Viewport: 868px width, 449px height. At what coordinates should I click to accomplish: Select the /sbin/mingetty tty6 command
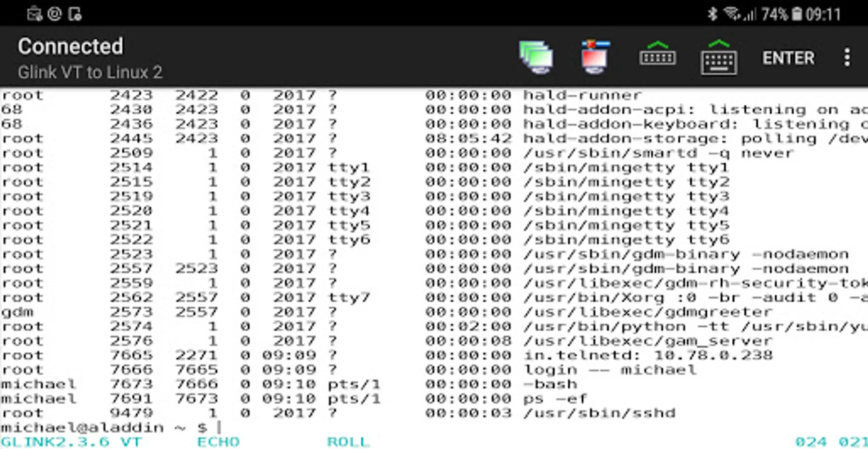626,239
